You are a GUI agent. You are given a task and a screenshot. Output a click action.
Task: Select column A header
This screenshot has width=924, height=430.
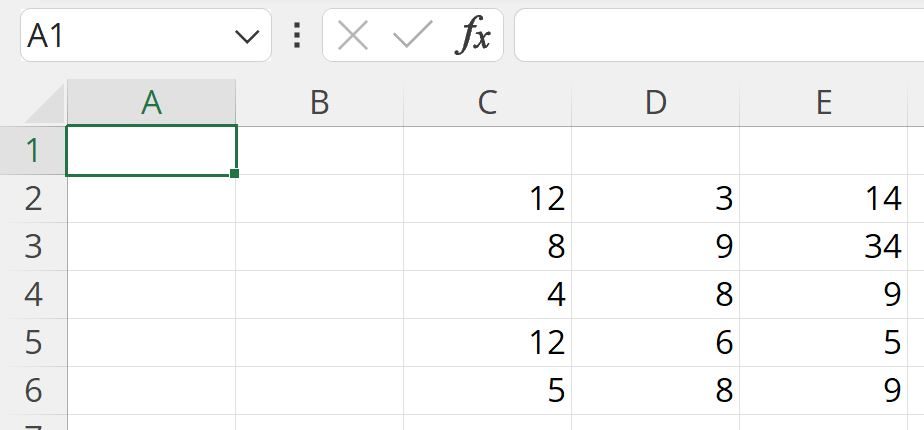[151, 103]
